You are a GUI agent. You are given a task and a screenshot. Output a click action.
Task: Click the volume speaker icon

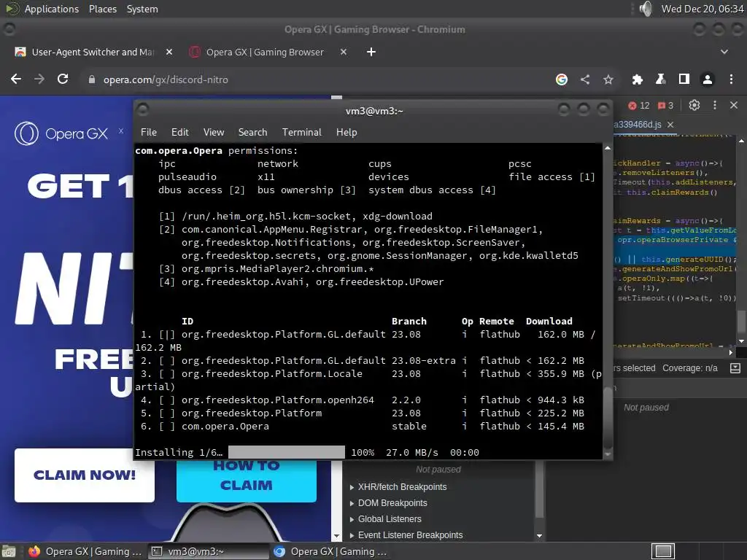[x=646, y=9]
